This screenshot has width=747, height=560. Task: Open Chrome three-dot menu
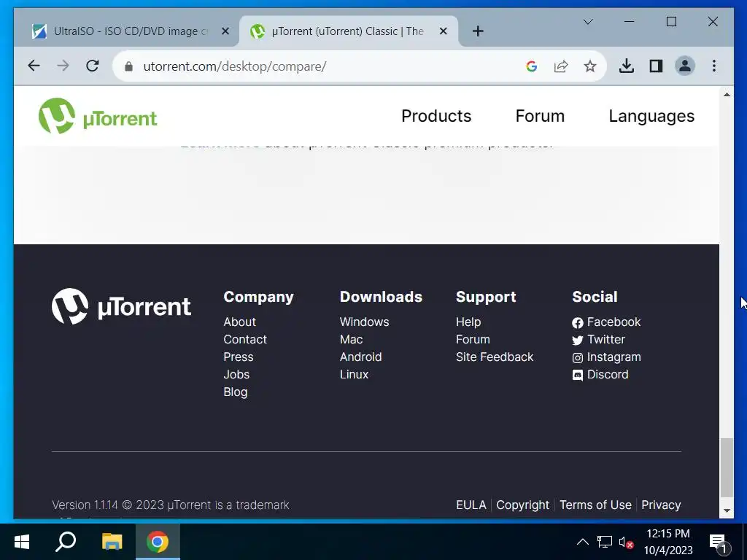[713, 66]
